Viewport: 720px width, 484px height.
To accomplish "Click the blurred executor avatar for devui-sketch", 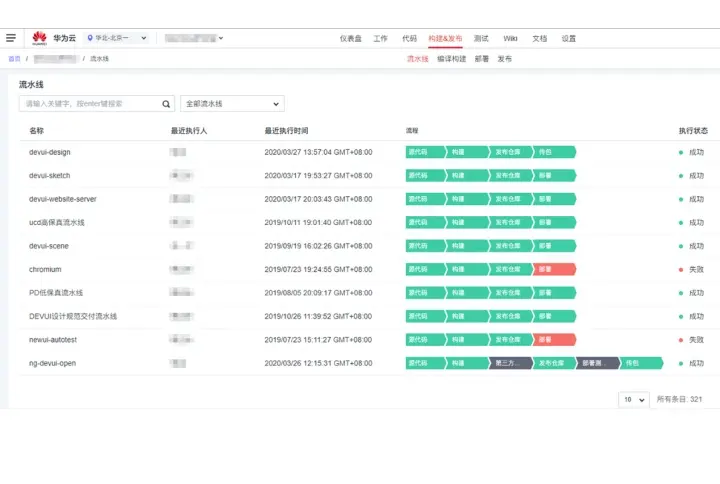I will [x=181, y=175].
